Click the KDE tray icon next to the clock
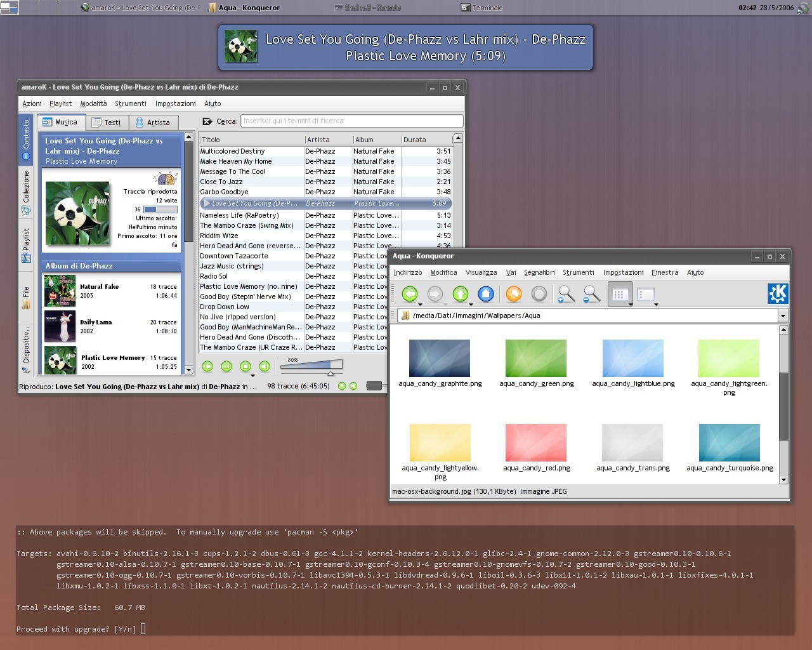Image resolution: width=812 pixels, height=650 pixels. [803, 8]
